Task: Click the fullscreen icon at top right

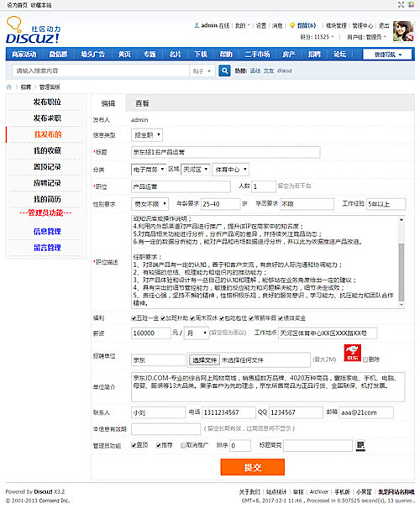Action: 401,4
